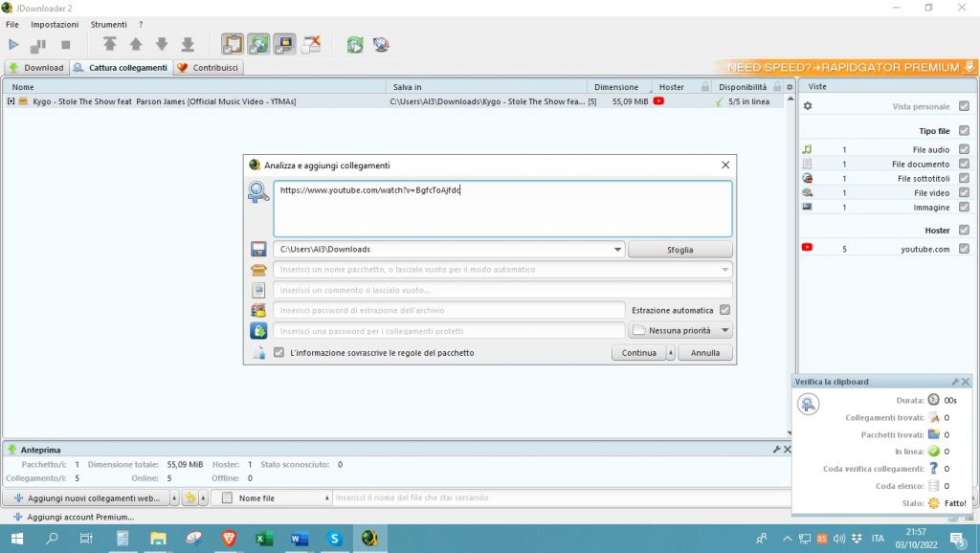Screen dimensions: 980x553
Task: Click the Continua button
Action: 638,353
